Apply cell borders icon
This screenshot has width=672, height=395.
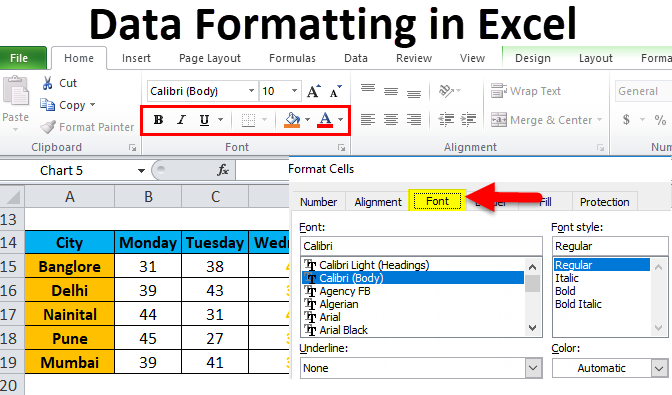[x=248, y=120]
